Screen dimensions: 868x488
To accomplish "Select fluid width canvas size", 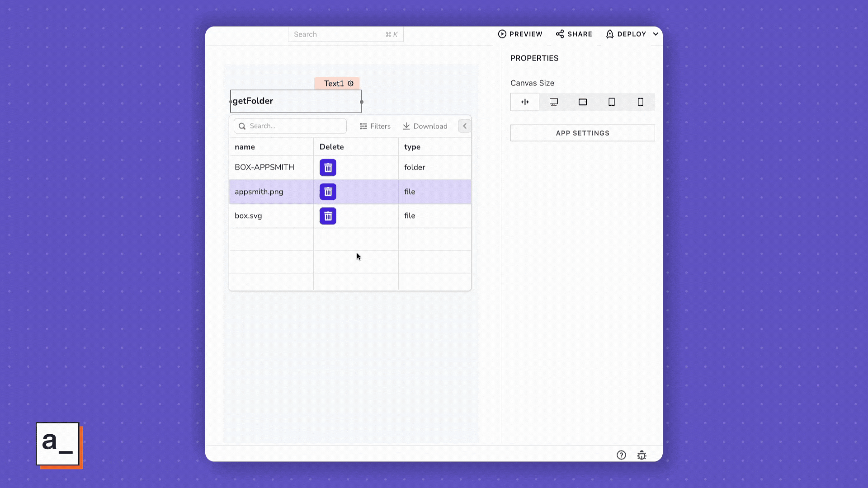I will [x=525, y=102].
